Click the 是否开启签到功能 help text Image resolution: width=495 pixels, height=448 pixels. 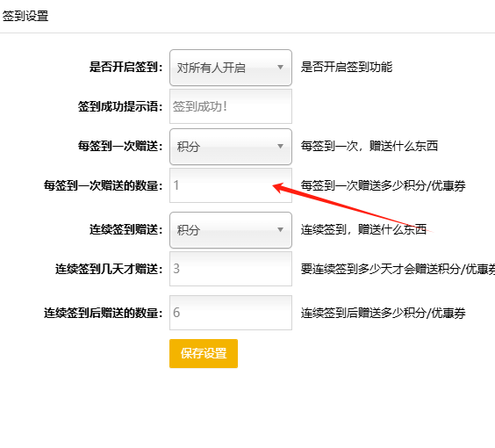[347, 67]
